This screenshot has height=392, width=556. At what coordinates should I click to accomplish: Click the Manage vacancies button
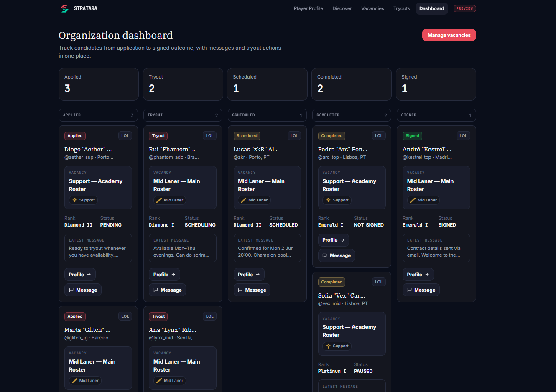(x=449, y=35)
